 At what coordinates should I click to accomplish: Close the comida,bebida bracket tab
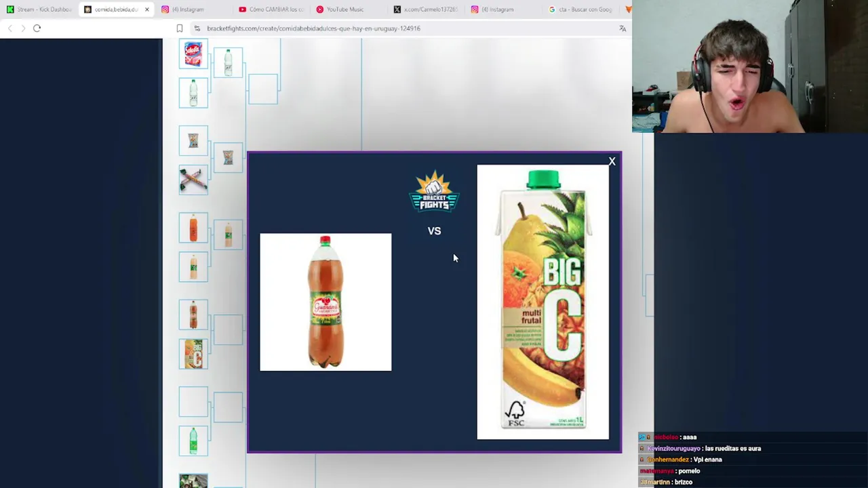[x=146, y=9]
